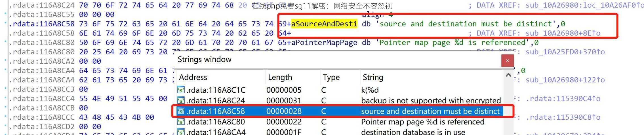Follow xref sub_10A26980:loc_10A26AF0
Screen dimensions: 644x135
[x=585, y=5]
